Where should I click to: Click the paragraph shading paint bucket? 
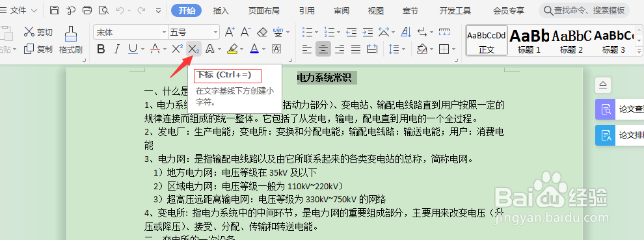coord(422,49)
